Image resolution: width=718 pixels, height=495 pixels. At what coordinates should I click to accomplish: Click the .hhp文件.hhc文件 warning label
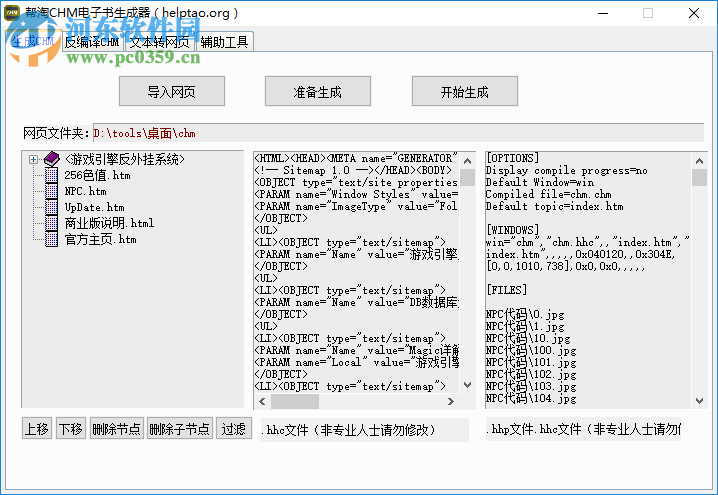pyautogui.click(x=583, y=430)
